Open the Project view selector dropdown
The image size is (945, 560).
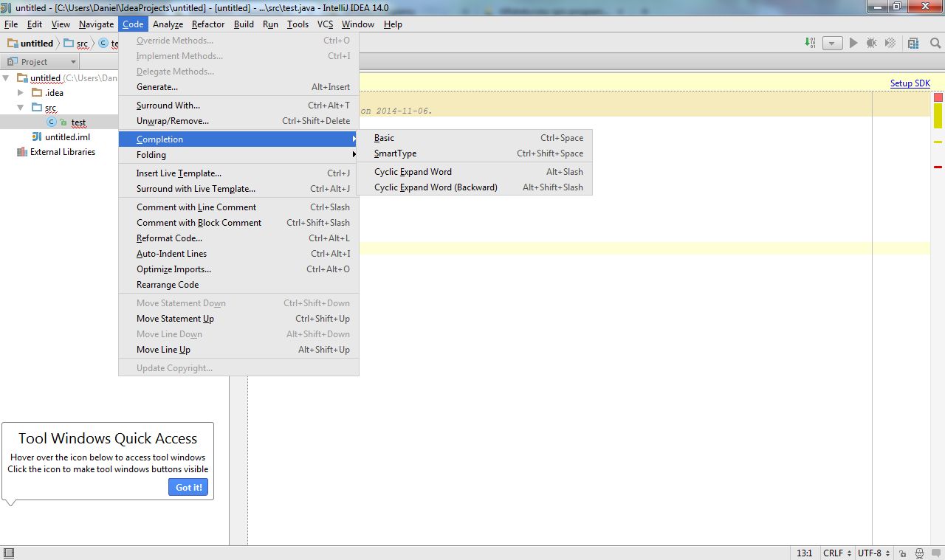click(40, 62)
